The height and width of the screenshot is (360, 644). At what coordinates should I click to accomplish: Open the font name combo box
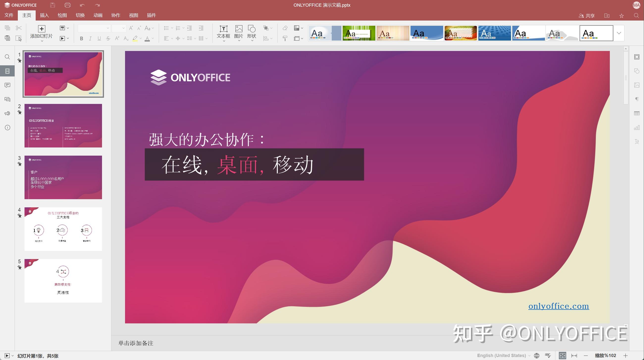tap(94, 28)
